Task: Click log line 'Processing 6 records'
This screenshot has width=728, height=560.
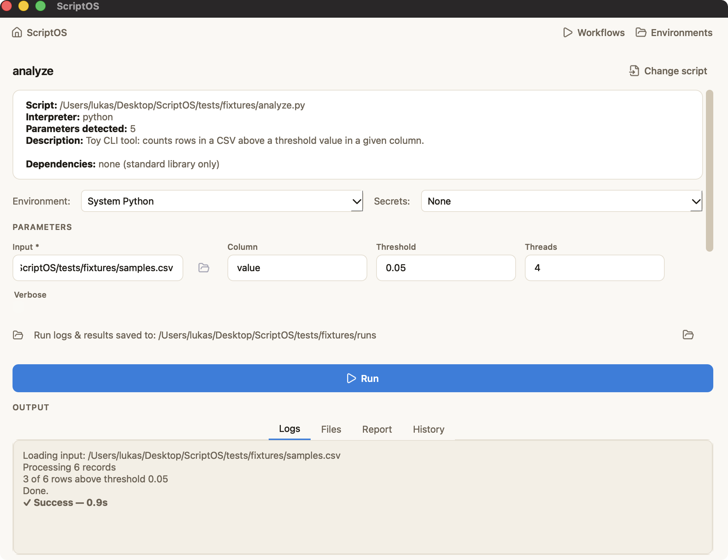Action: click(x=69, y=467)
